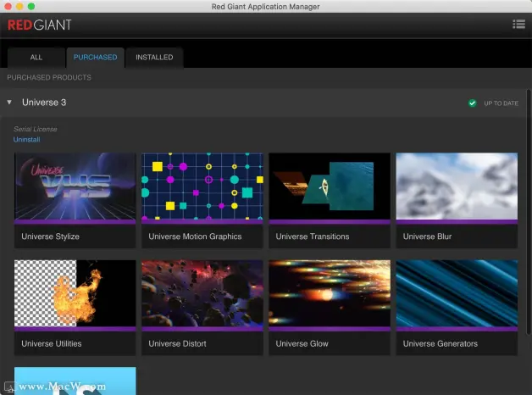Click the Uninstall link

pyautogui.click(x=27, y=140)
